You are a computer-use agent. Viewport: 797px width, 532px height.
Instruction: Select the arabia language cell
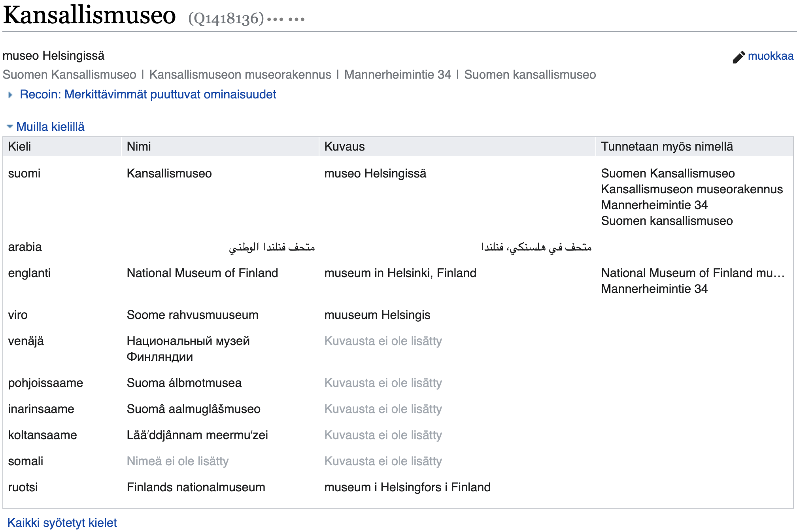(x=25, y=247)
